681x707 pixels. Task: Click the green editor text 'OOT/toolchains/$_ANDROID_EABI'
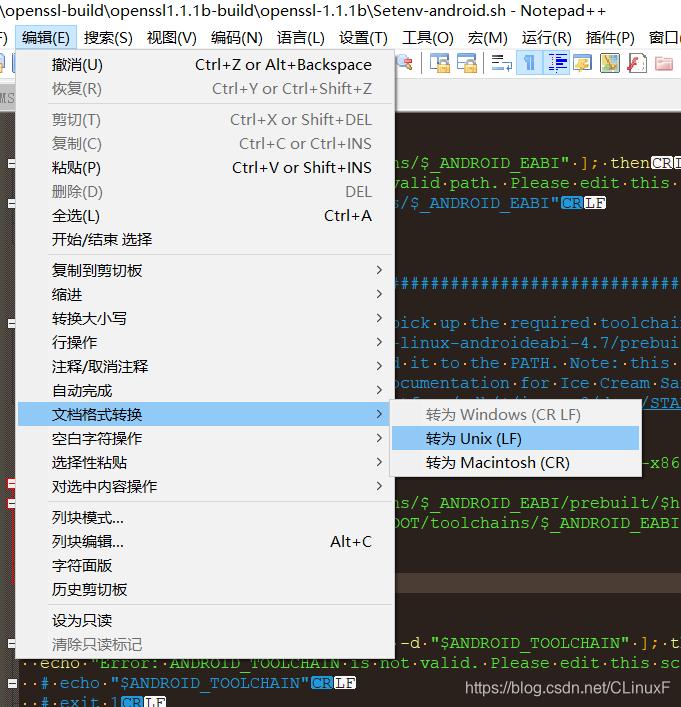click(x=537, y=523)
